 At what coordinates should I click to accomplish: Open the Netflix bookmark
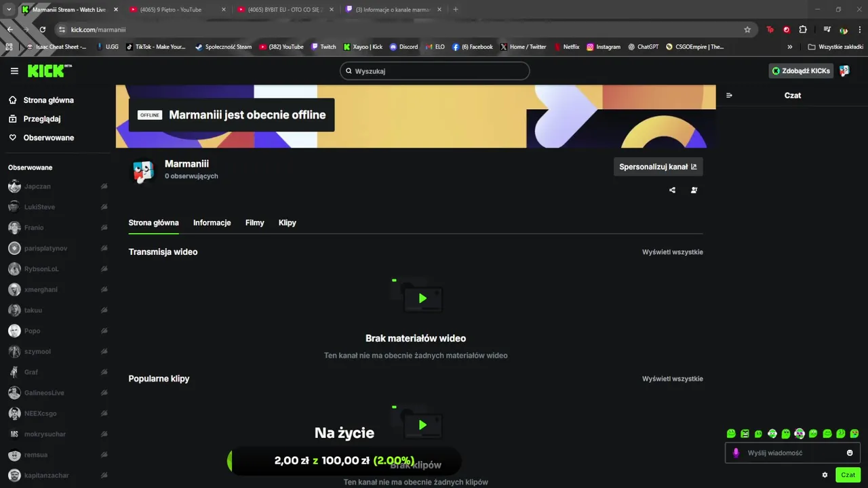pyautogui.click(x=567, y=47)
